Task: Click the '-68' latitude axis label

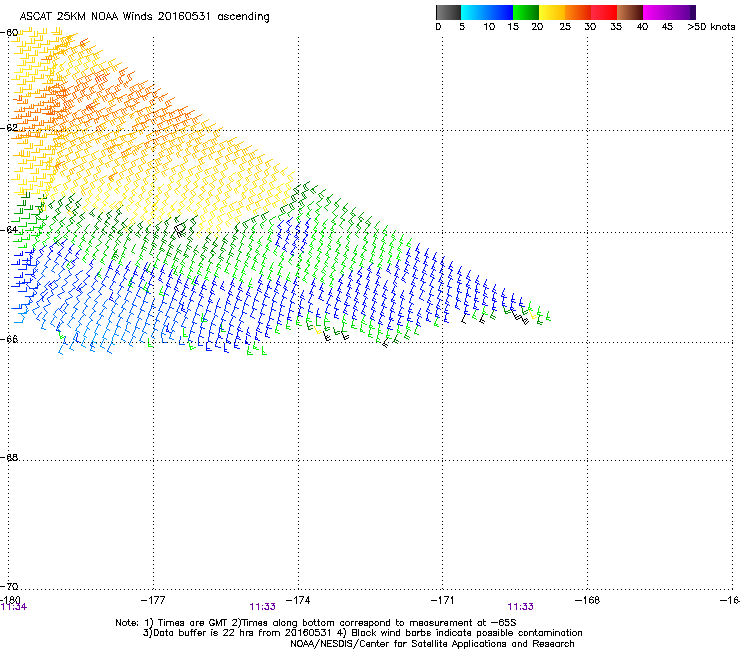Action: [x=9, y=458]
